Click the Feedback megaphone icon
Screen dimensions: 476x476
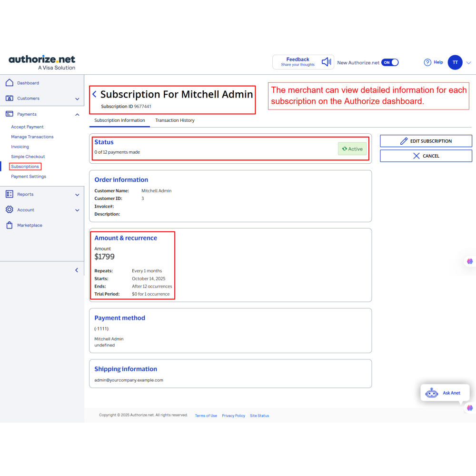[x=327, y=62]
